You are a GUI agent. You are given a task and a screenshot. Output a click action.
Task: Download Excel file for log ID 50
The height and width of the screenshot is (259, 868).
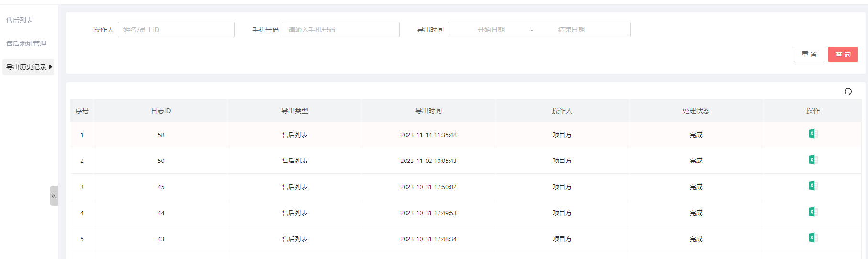coord(813,160)
